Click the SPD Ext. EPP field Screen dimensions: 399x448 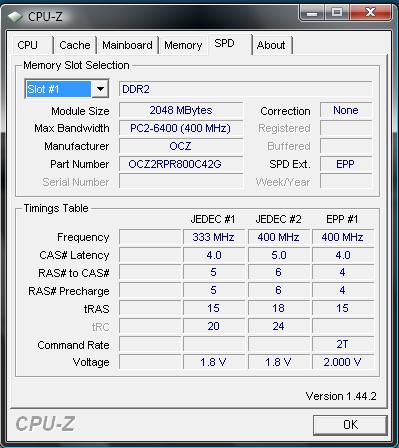pos(346,164)
